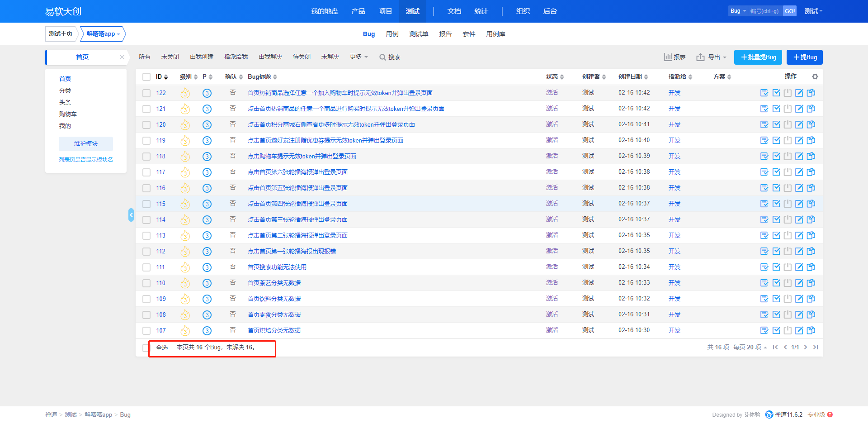This screenshot has height=424, width=868.
Task: Open bug title 首页搜索功能无法使用
Action: pyautogui.click(x=277, y=267)
